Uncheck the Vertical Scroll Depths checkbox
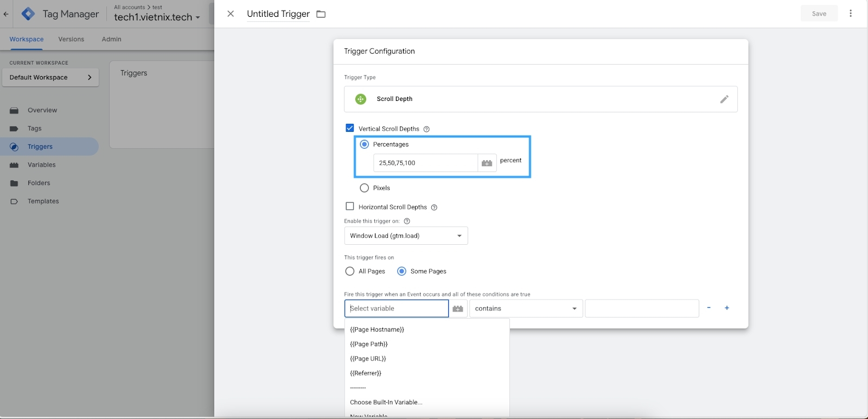This screenshot has width=868, height=419. [x=350, y=128]
